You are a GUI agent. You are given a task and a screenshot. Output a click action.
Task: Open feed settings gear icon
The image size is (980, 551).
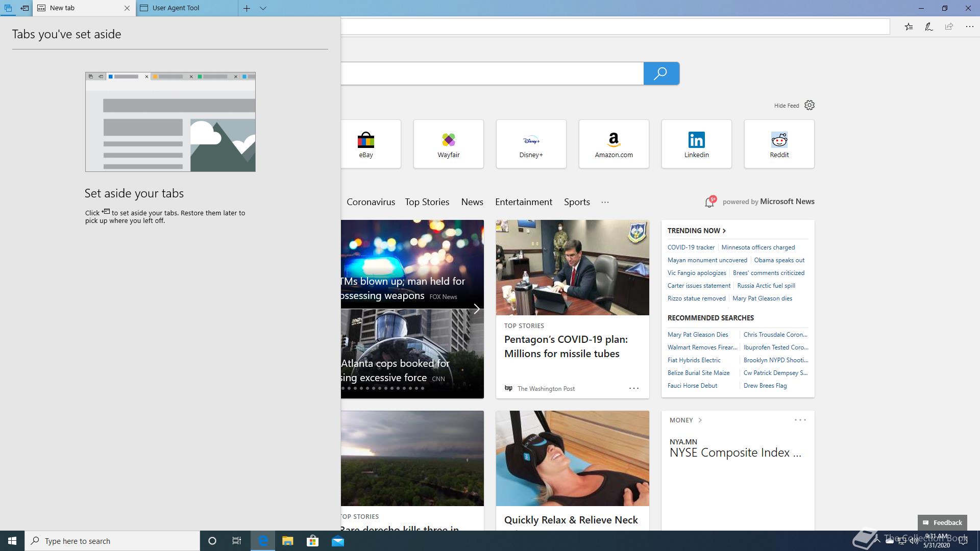pos(810,105)
